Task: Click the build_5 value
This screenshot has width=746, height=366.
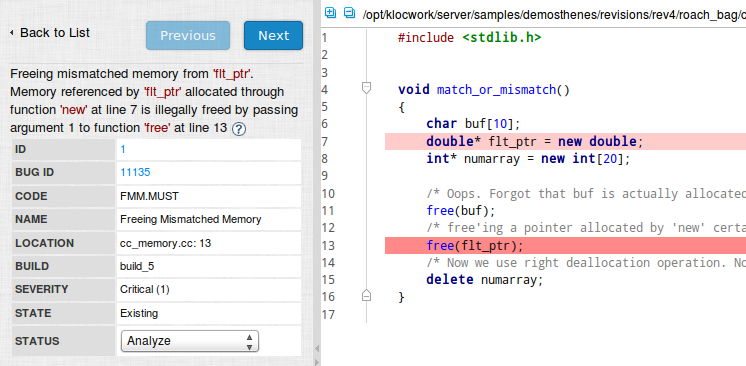Action: [137, 266]
